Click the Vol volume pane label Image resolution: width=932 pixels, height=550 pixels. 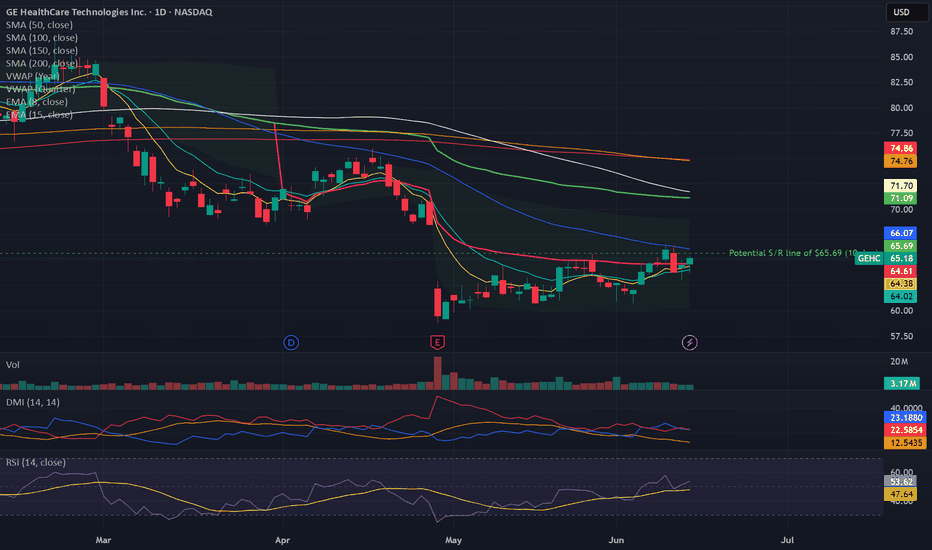click(12, 364)
